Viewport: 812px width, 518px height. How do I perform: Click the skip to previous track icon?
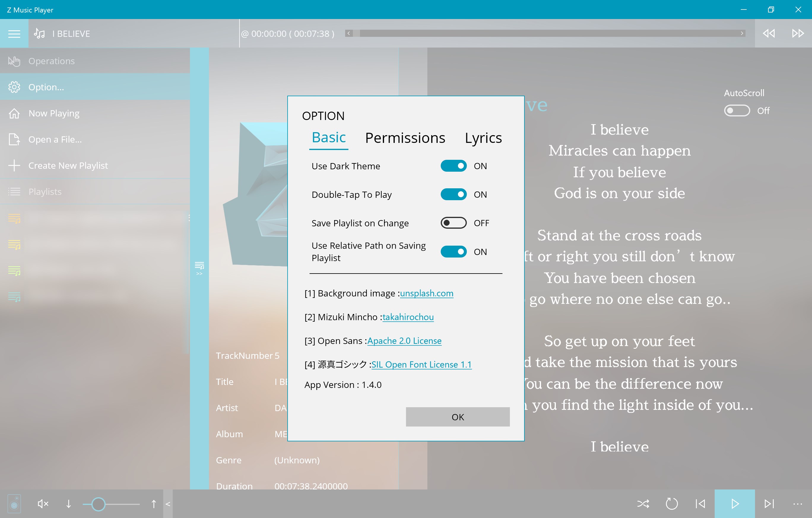(x=700, y=503)
